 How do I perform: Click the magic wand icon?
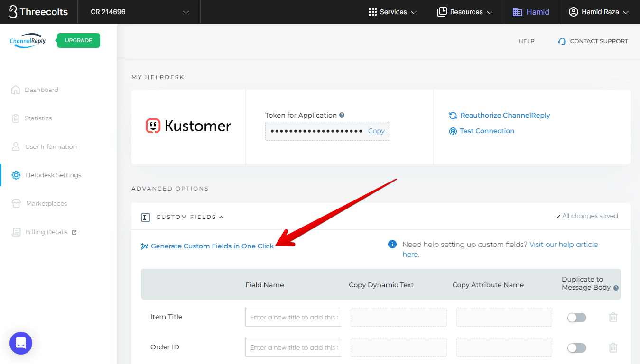[x=145, y=246]
